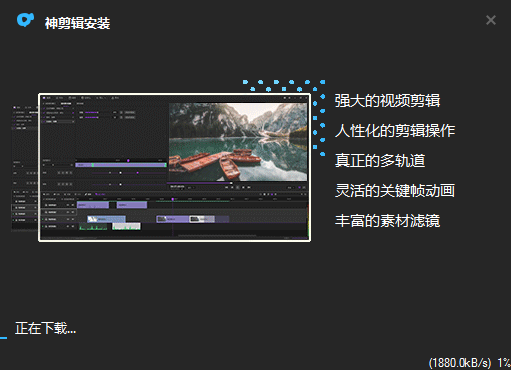Viewport: 511px width, 370px height.
Task: Close the 神剪辑 installer window
Action: (x=491, y=20)
